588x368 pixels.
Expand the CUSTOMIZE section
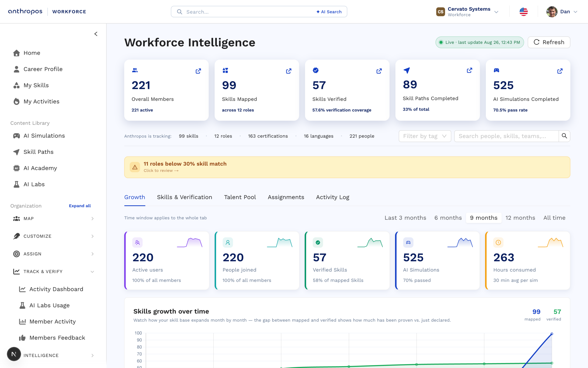53,236
